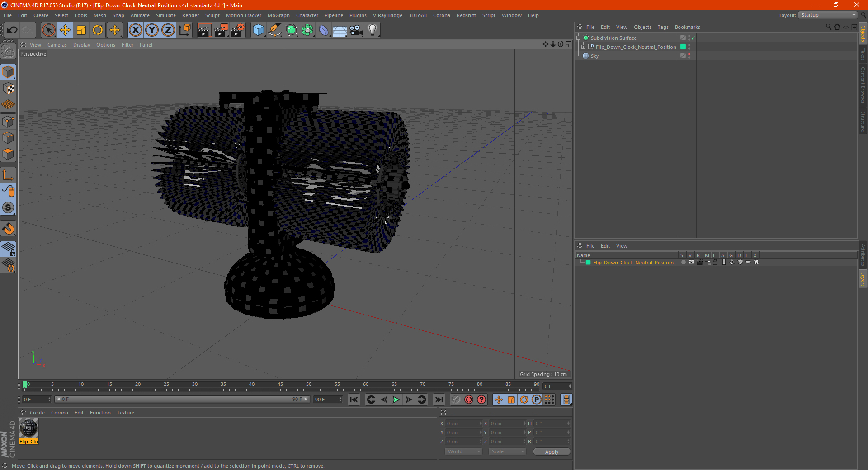Render active view clapperboard icon
Viewport: 868px width, 470px height.
coord(204,30)
